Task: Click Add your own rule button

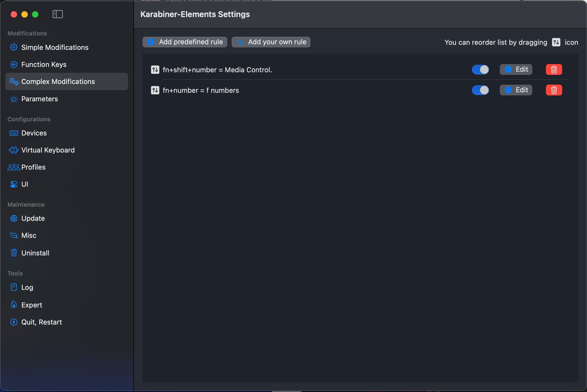Action: [271, 42]
